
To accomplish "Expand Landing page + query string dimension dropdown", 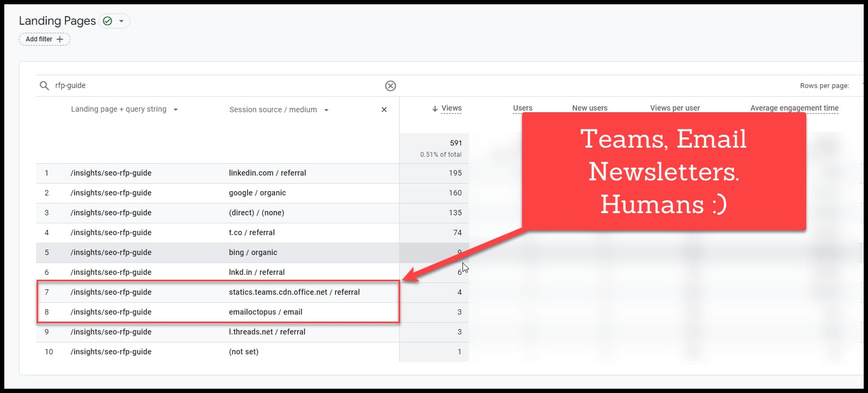I will (176, 110).
